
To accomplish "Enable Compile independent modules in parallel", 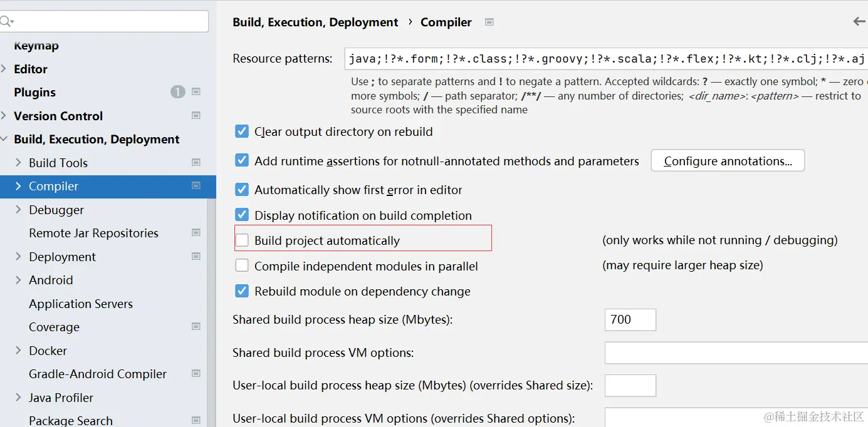I will click(x=242, y=266).
